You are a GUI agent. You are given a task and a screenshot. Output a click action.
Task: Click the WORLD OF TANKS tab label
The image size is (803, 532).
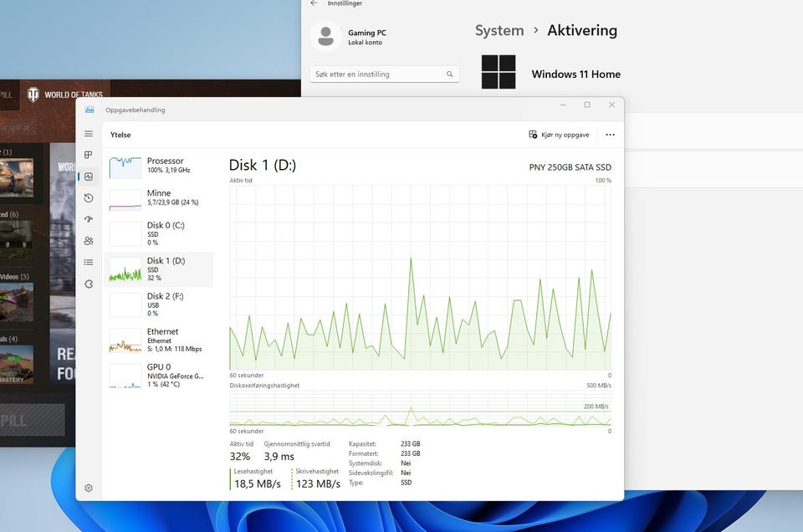coord(74,95)
